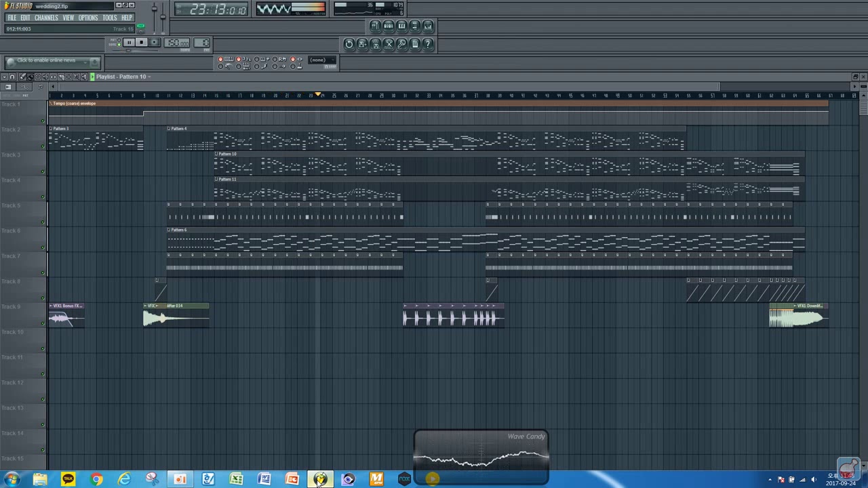Click the playlist green play button
Image resolution: width=868 pixels, height=488 pixels.
92,77
